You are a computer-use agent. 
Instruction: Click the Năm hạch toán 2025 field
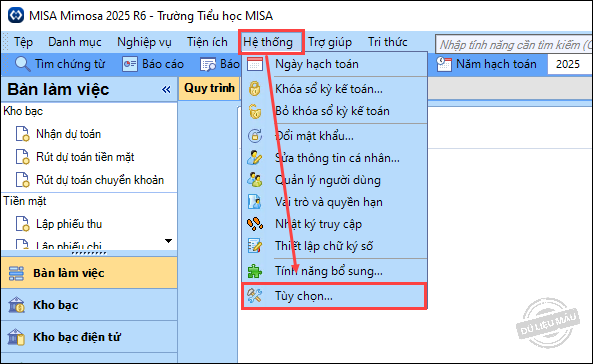tap(570, 64)
